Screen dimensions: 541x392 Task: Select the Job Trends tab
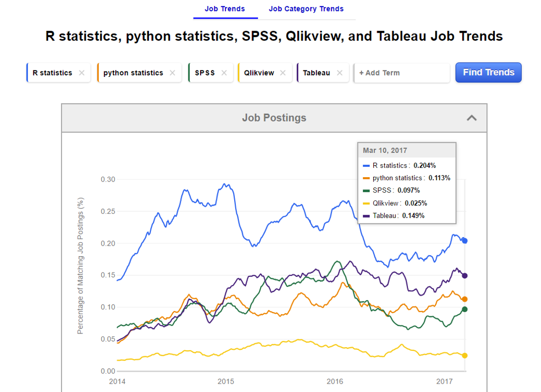tap(225, 8)
